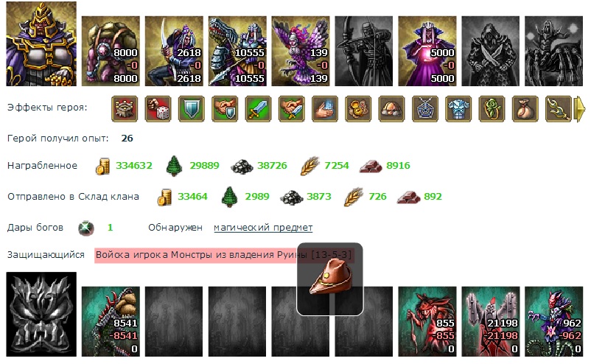The image size is (605, 364).
Task: Click the blue shield effect icon
Action: [192, 109]
